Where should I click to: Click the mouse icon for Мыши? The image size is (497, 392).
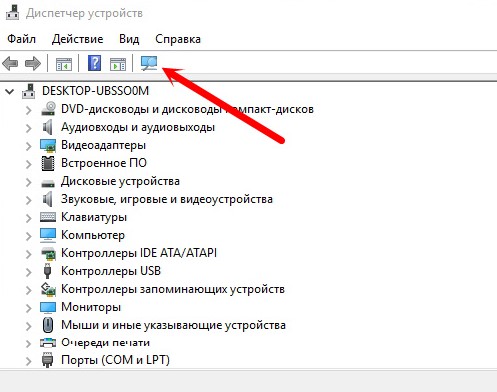(48, 325)
